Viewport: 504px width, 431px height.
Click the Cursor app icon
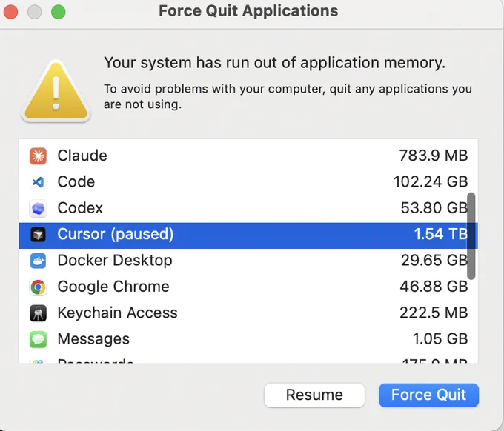click(x=38, y=235)
